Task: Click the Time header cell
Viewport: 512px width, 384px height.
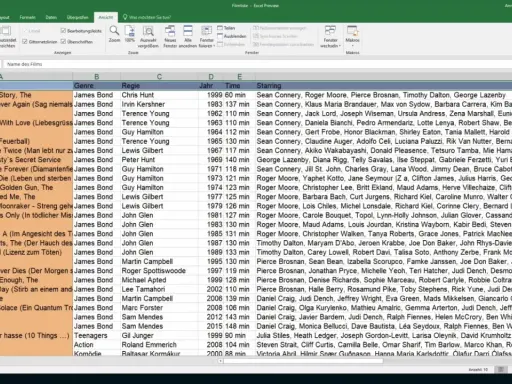Action: click(x=239, y=86)
